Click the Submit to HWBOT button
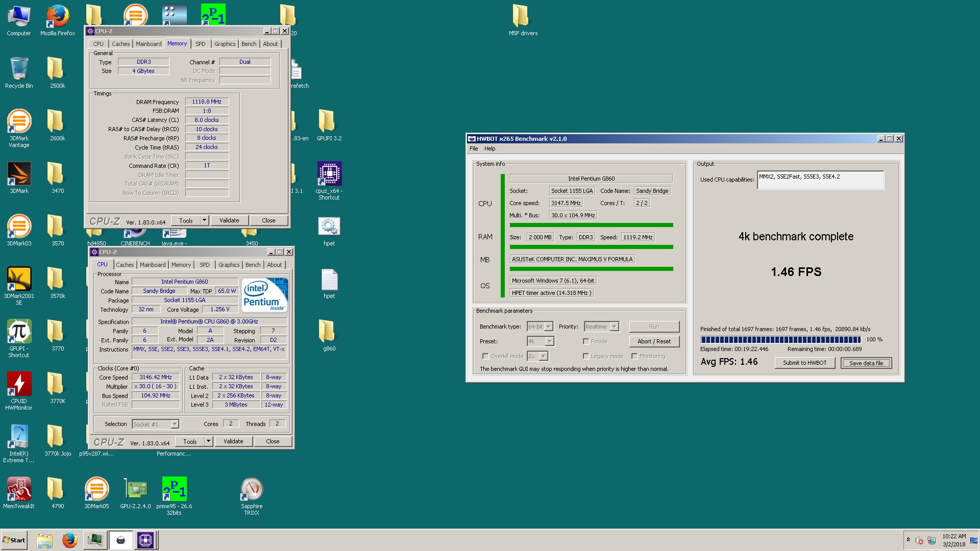 coord(805,363)
